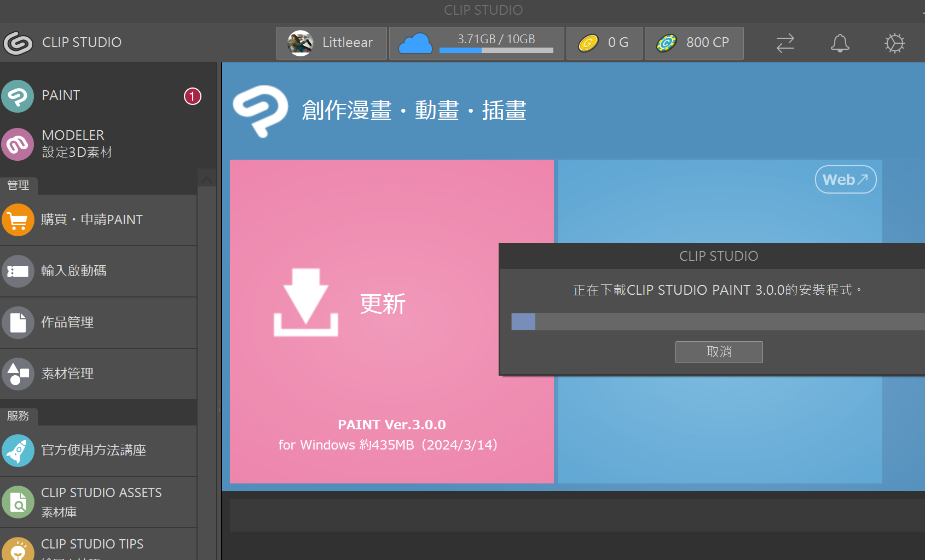Collapse the 管理 section with the chevron

pos(207,179)
